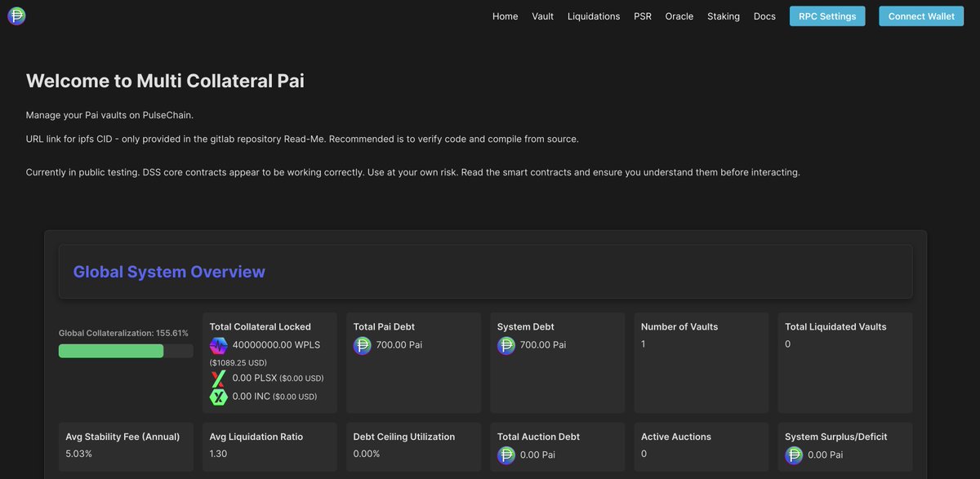The image size is (980, 479).
Task: Click the Global Collateralization: 155.61% label
Action: tap(123, 333)
